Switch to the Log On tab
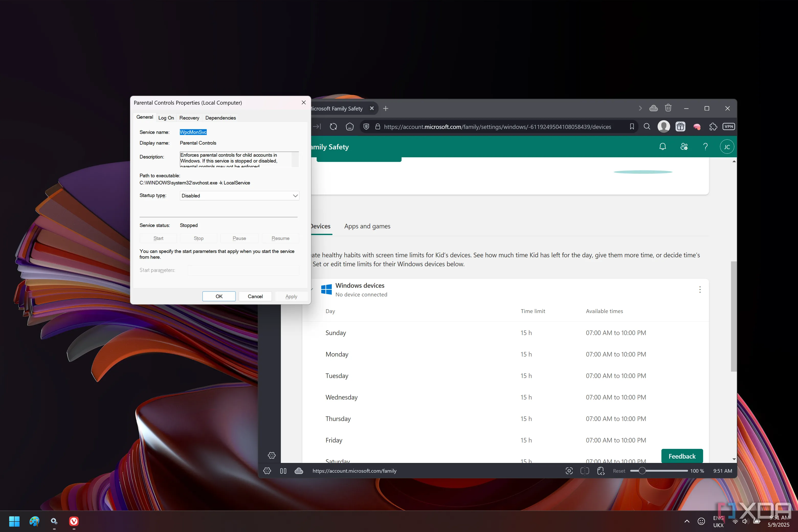This screenshot has width=798, height=532. click(166, 118)
